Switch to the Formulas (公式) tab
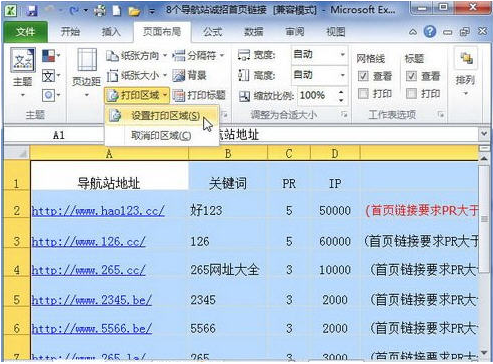This screenshot has height=364, width=493. pyautogui.click(x=212, y=32)
